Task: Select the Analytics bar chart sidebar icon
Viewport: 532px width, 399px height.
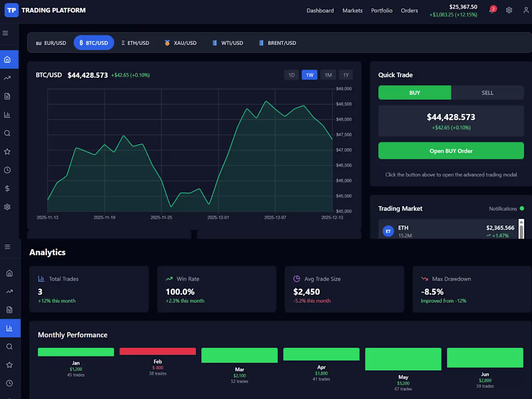Action: [10, 115]
